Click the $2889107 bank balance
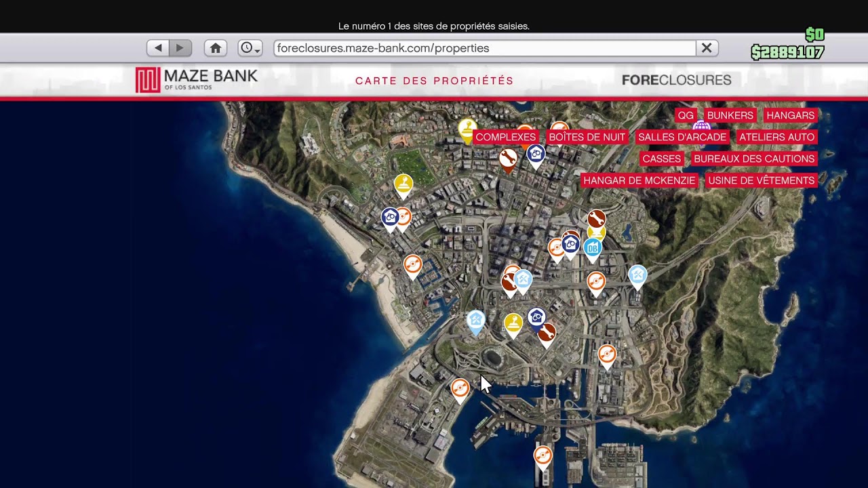 [x=787, y=52]
